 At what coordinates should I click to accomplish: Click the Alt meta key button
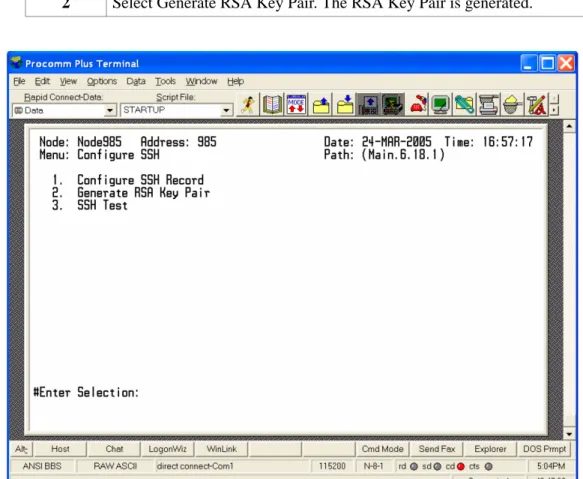[21, 449]
